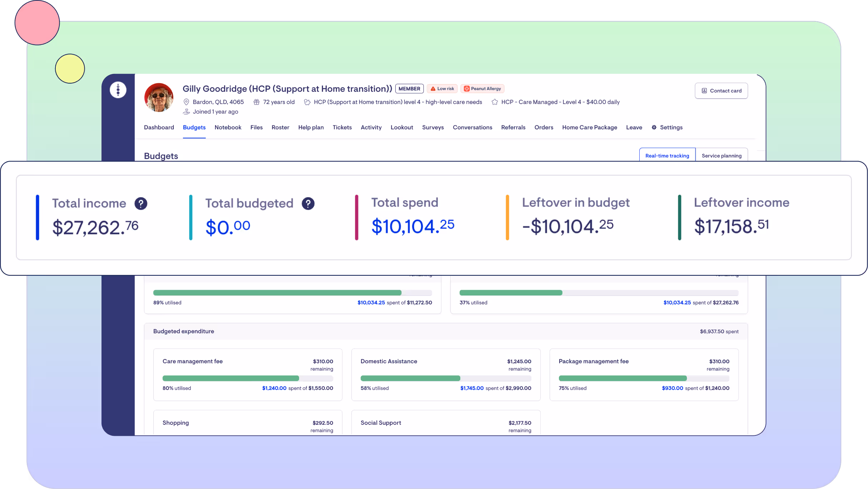Click the $1,240.00 spent link on Care management fee
The height and width of the screenshot is (489, 868).
(274, 388)
